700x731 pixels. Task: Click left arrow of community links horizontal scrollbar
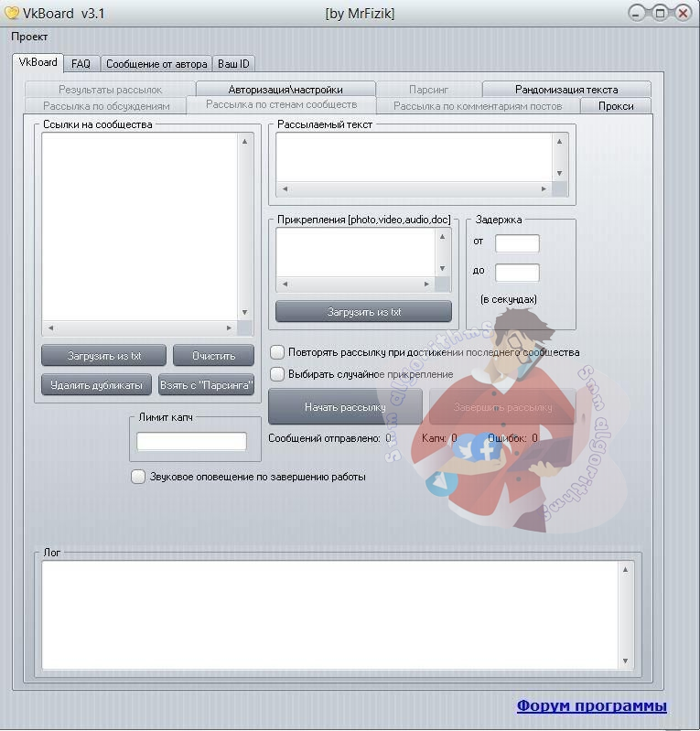tap(50, 328)
